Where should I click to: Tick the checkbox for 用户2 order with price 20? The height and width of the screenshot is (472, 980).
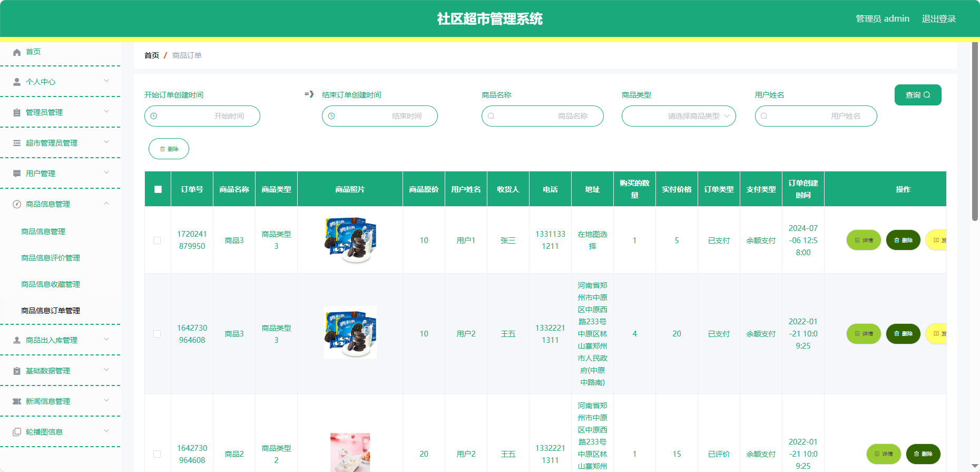[157, 334]
